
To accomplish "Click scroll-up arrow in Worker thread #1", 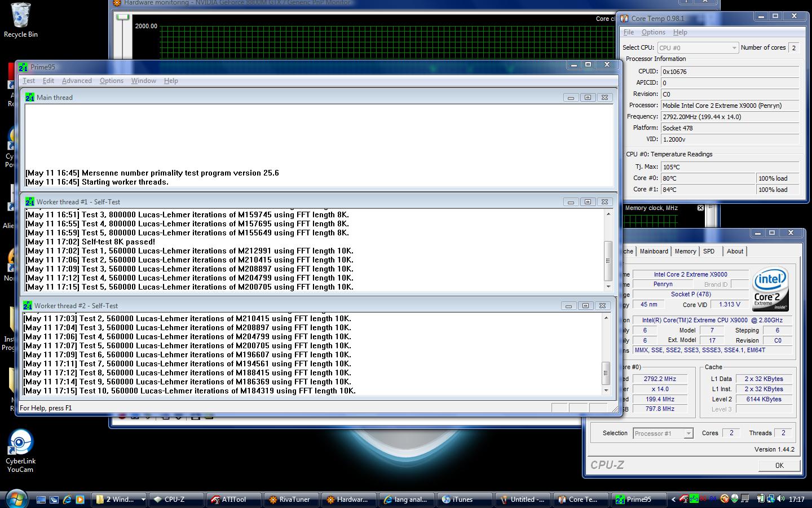I will tap(608, 214).
